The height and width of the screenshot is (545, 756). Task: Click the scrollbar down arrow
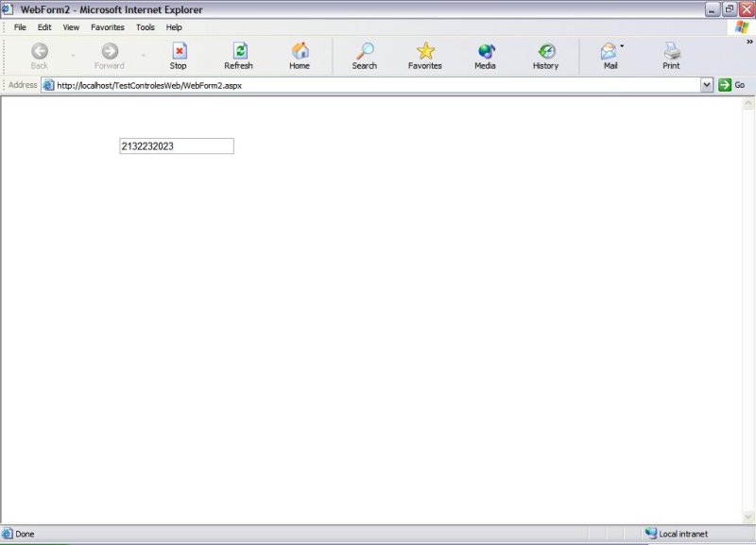(747, 517)
